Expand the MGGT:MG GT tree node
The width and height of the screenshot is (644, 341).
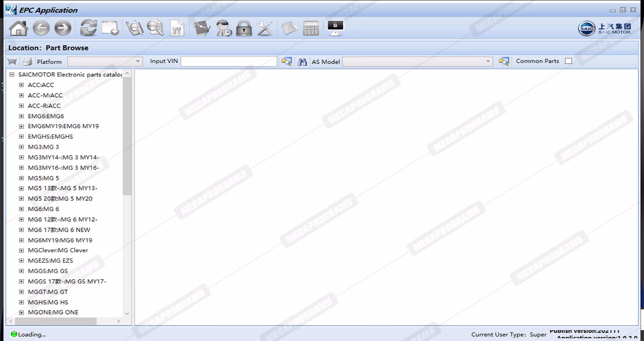point(21,291)
